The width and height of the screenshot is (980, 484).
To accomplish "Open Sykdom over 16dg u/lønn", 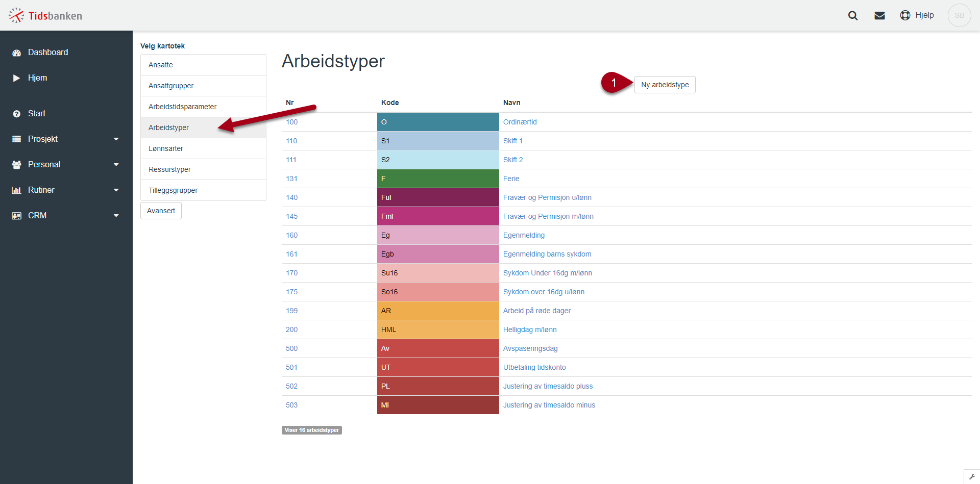I will (x=544, y=292).
